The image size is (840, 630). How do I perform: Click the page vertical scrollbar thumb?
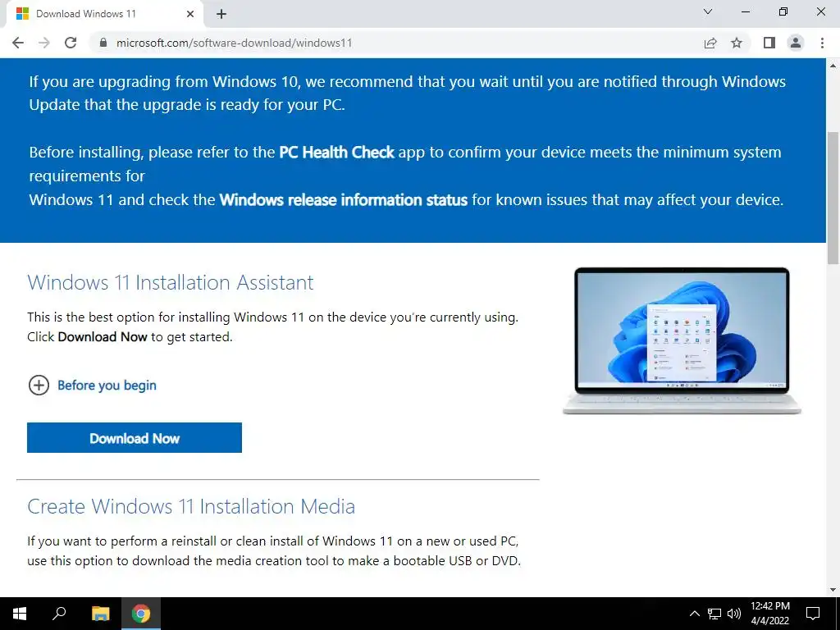coord(833,197)
